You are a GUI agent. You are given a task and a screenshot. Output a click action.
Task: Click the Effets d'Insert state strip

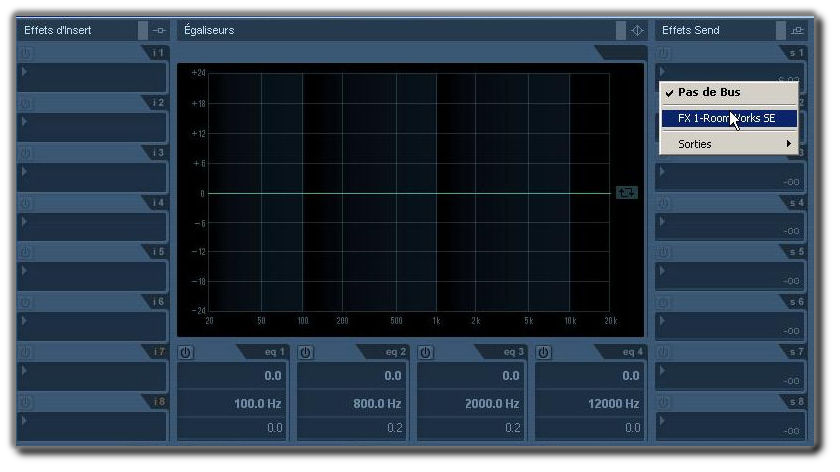tap(143, 30)
